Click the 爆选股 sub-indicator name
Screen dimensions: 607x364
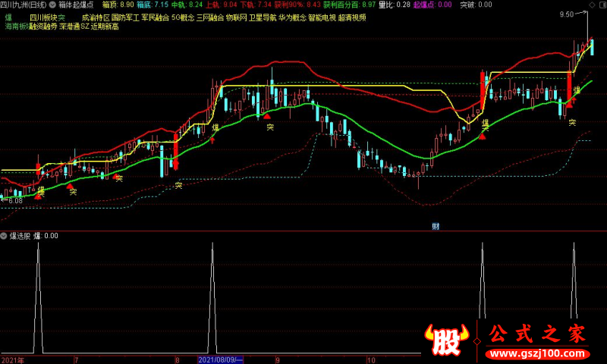click(x=20, y=236)
